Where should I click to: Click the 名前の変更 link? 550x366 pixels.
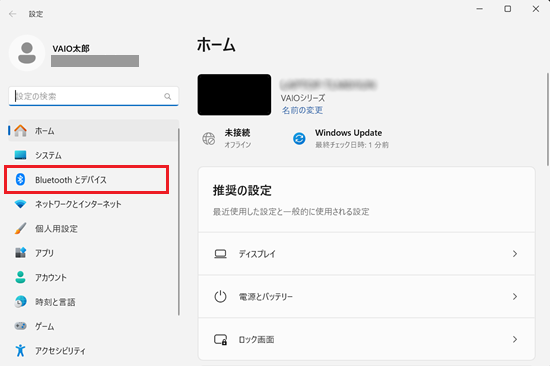(x=302, y=110)
